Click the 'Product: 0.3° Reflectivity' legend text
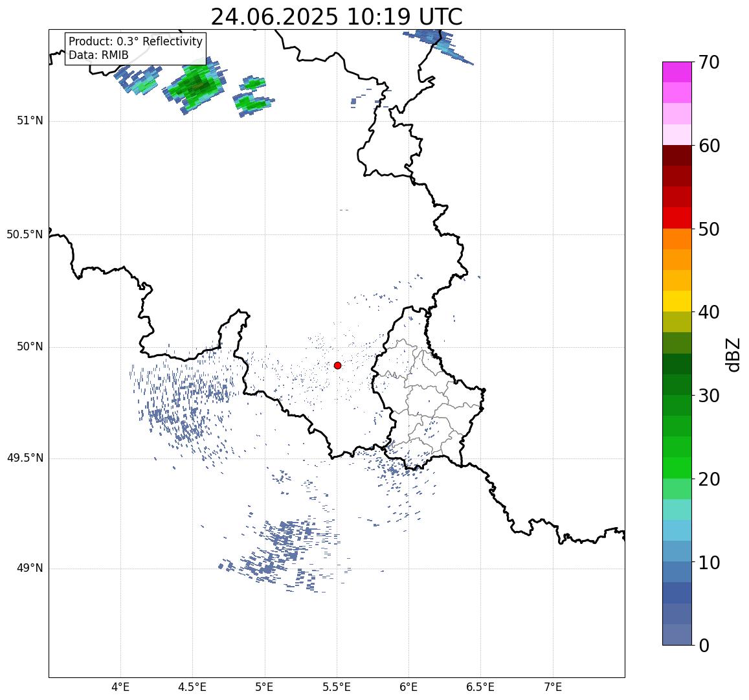This screenshot has width=749, height=700. click(x=136, y=41)
